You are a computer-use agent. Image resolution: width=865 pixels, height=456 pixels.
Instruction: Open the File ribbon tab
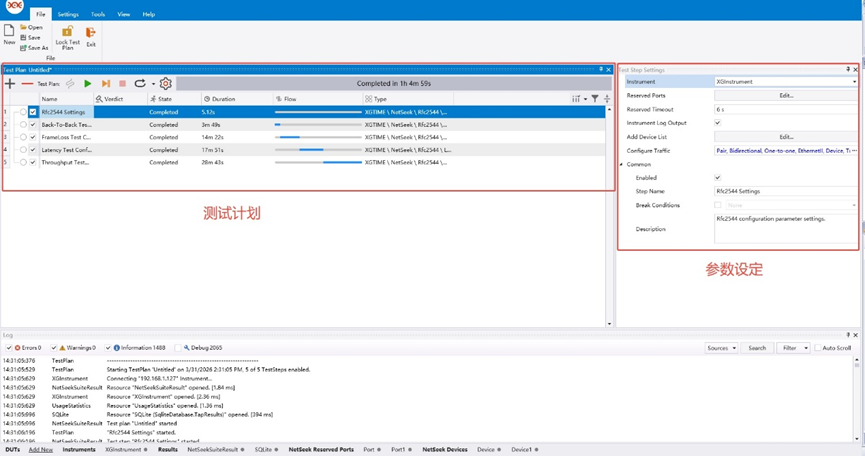pyautogui.click(x=41, y=14)
